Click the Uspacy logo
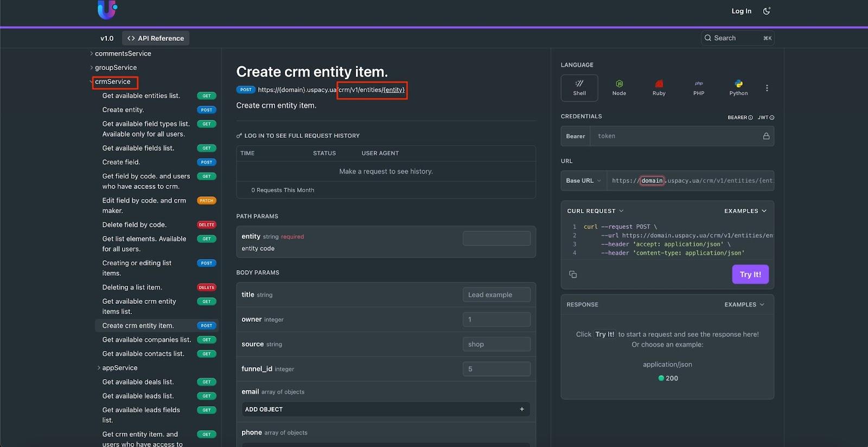The width and height of the screenshot is (868, 447). click(107, 9)
